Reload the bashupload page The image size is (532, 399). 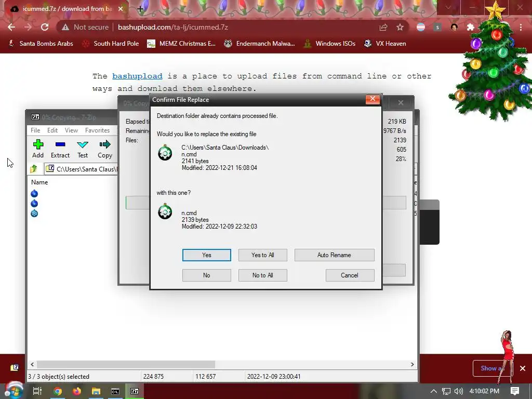click(x=45, y=27)
